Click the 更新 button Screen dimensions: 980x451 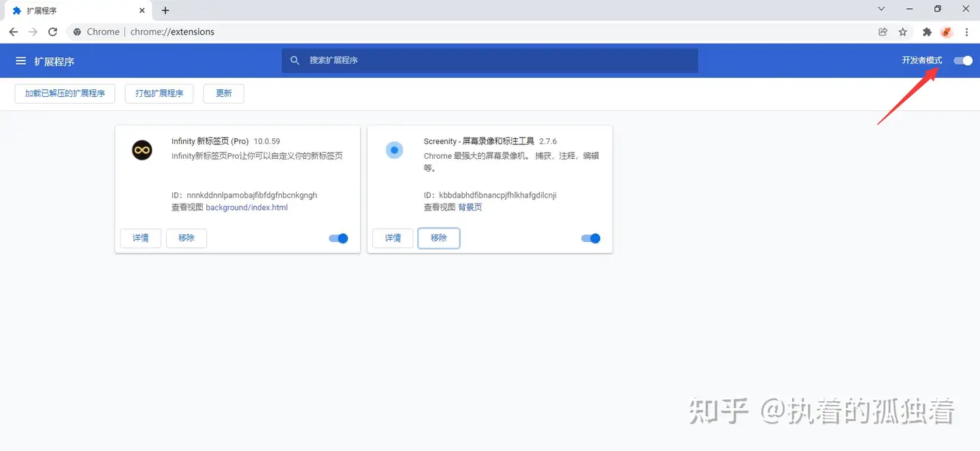pyautogui.click(x=224, y=93)
